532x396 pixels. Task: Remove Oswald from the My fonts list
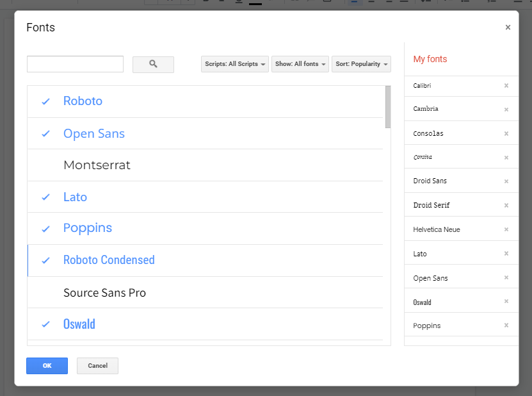click(x=506, y=301)
